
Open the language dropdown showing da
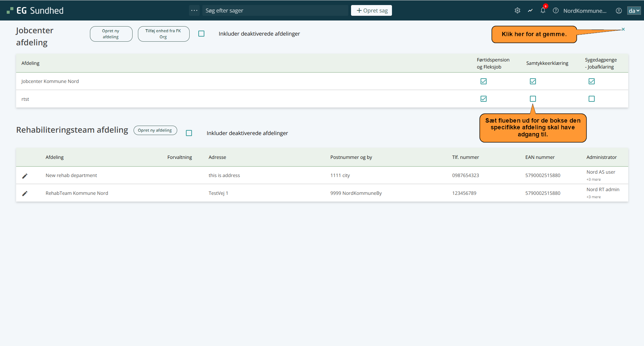pyautogui.click(x=634, y=10)
